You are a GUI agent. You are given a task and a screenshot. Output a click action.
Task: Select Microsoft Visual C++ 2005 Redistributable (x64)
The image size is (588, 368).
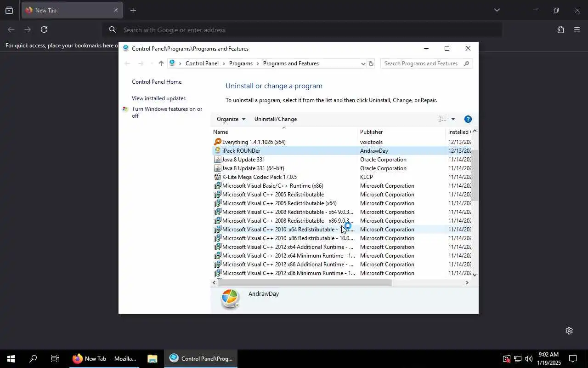pos(341,203)
